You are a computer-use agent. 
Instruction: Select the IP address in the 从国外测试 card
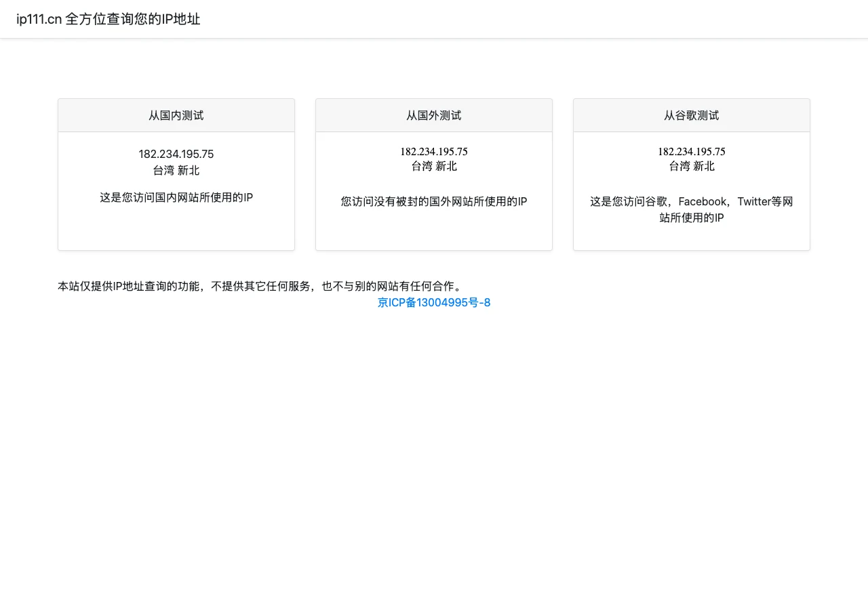coord(434,151)
